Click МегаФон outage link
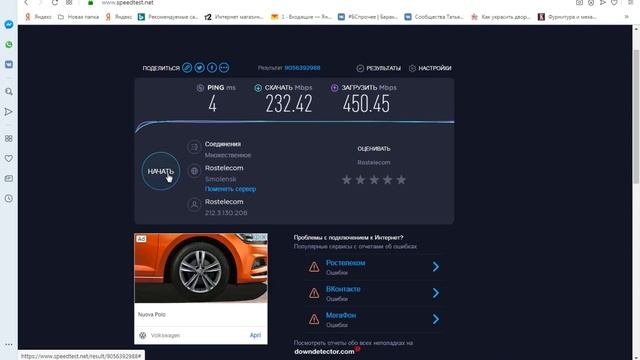The image size is (640, 360). point(341,315)
